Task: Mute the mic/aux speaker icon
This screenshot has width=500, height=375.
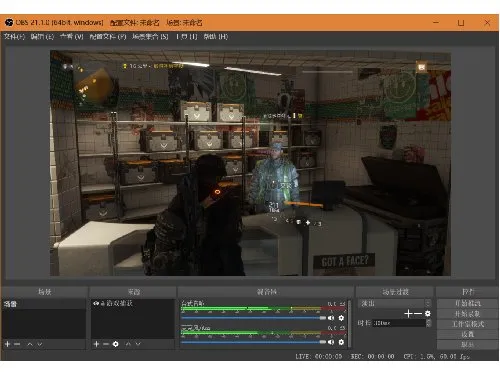Action: [x=331, y=342]
